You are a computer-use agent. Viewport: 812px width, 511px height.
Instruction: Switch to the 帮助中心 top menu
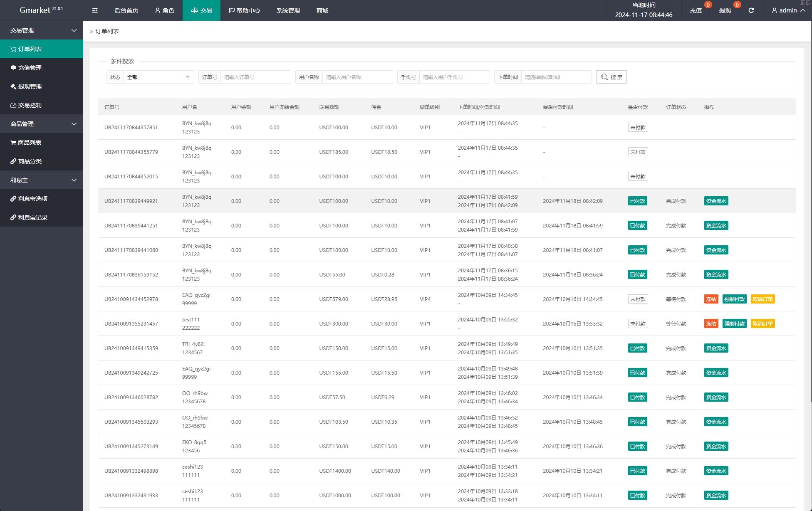click(244, 10)
